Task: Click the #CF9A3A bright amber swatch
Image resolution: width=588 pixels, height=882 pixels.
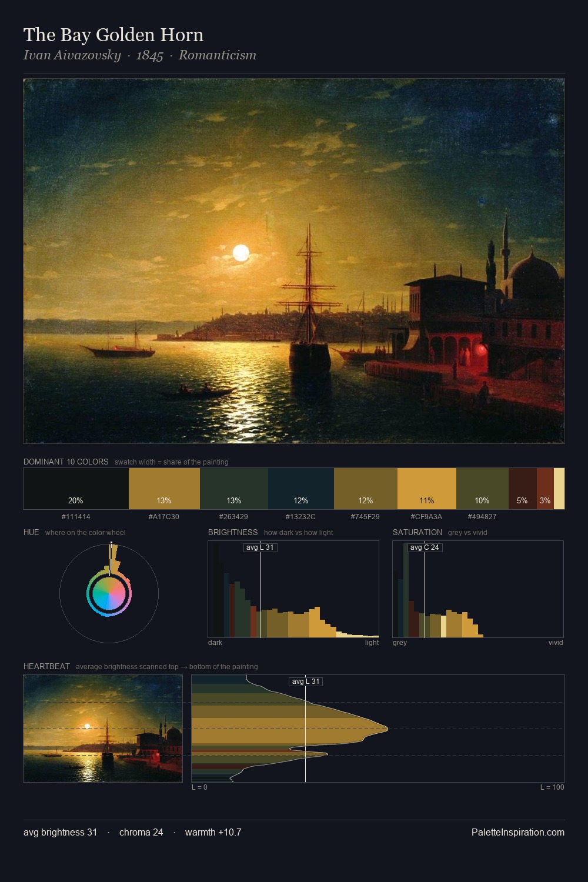Action: [x=427, y=489]
